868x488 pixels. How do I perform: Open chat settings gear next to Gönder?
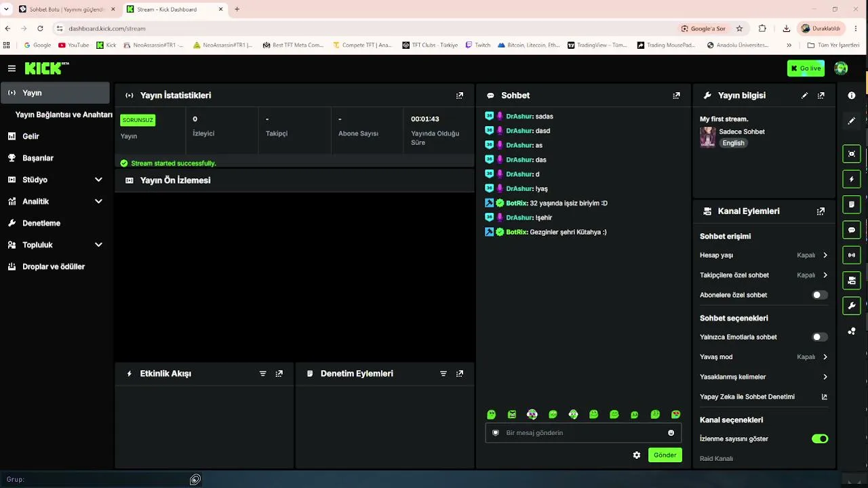tap(637, 455)
